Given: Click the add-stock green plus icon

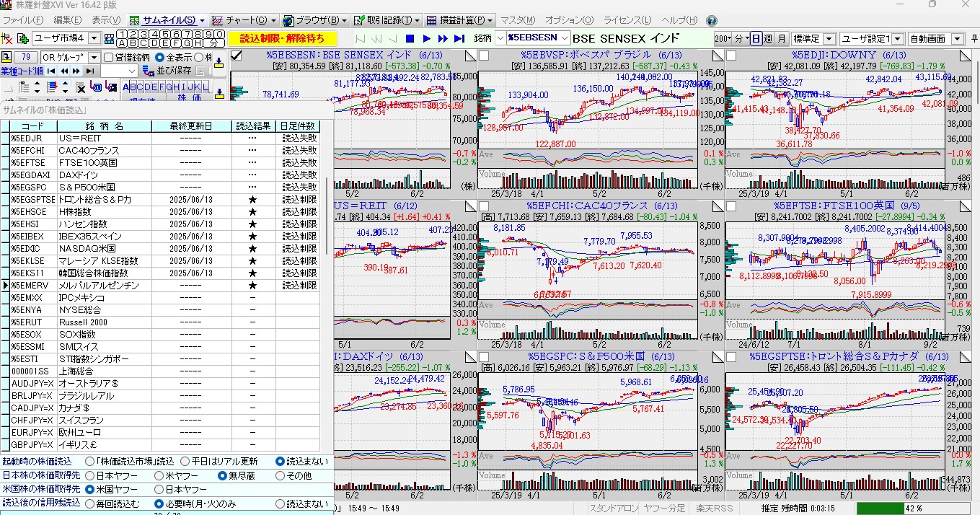Looking at the screenshot, I should 22,38.
